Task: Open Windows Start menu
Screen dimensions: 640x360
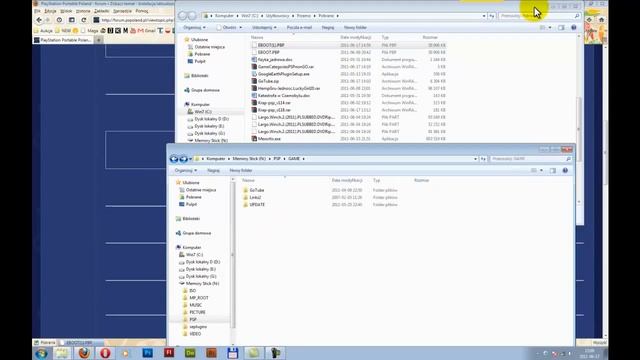Action: pos(41,353)
